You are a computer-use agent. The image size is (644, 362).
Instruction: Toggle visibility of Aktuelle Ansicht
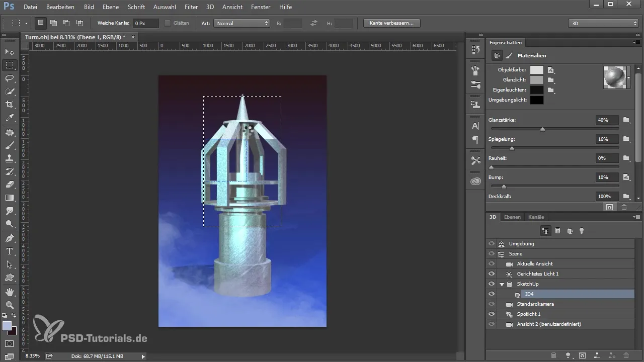492,263
